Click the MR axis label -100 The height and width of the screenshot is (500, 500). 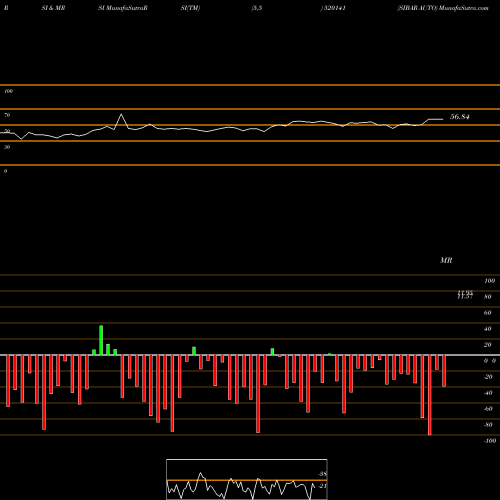pos(490,441)
